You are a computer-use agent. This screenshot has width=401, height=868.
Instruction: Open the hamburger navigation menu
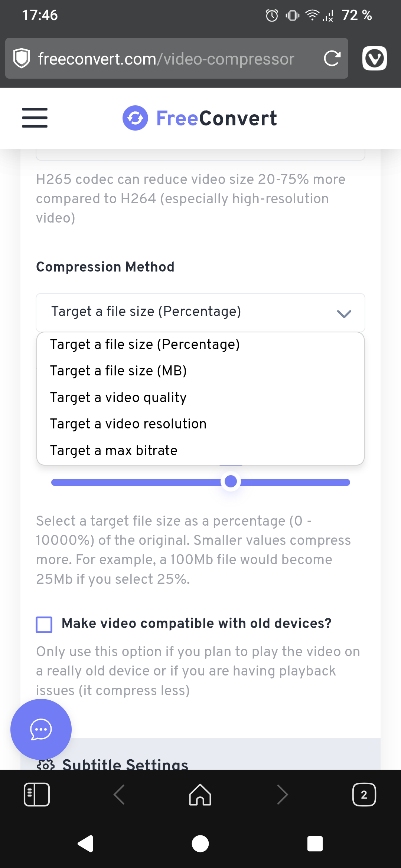(x=35, y=118)
